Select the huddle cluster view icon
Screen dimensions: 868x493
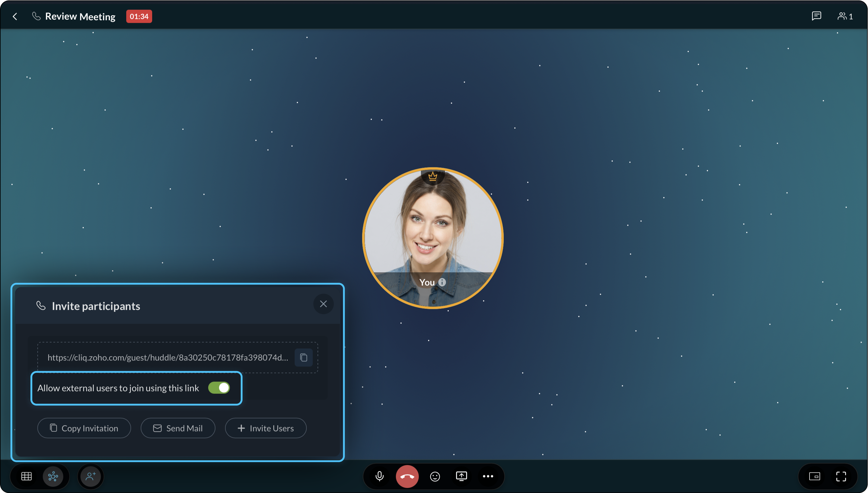click(x=53, y=476)
